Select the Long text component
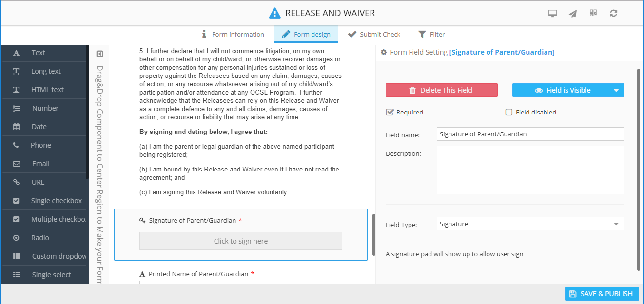Viewport: 644px width, 304px height. (x=45, y=71)
